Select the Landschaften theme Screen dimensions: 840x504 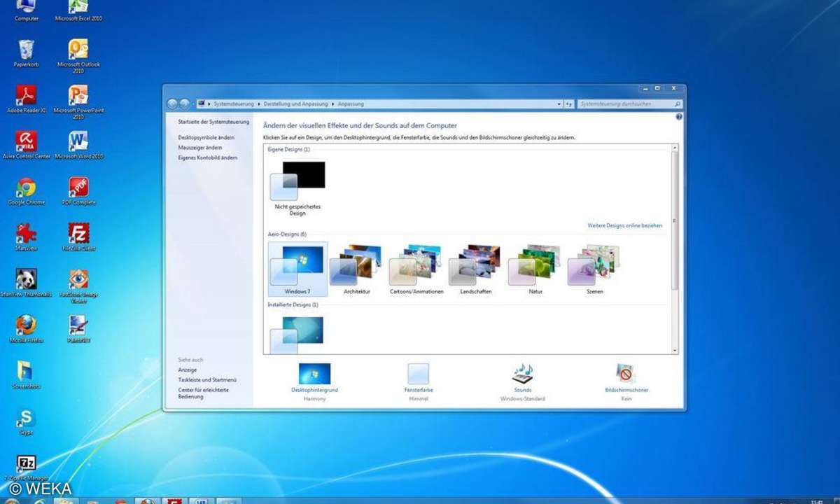coord(476,269)
